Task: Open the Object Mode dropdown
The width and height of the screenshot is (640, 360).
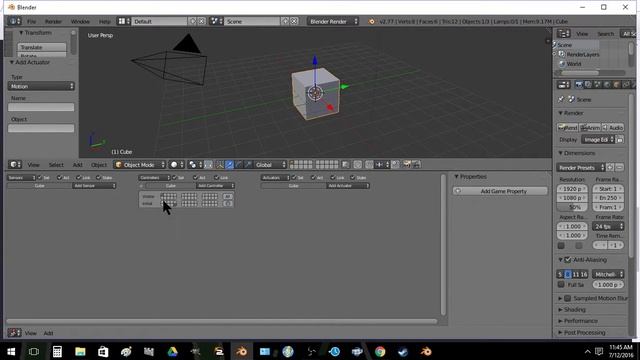Action: click(140, 164)
